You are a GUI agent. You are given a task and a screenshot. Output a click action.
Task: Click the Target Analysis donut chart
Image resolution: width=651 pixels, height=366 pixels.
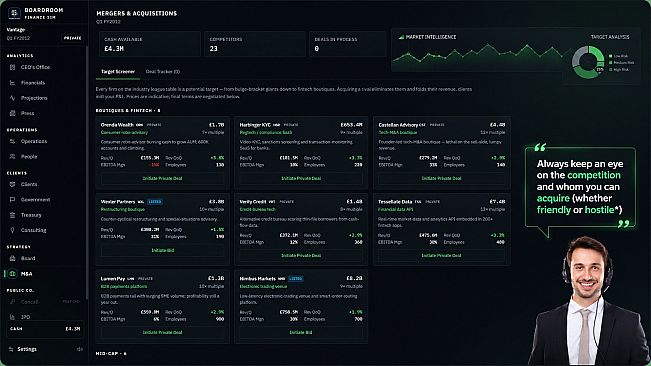coord(588,62)
